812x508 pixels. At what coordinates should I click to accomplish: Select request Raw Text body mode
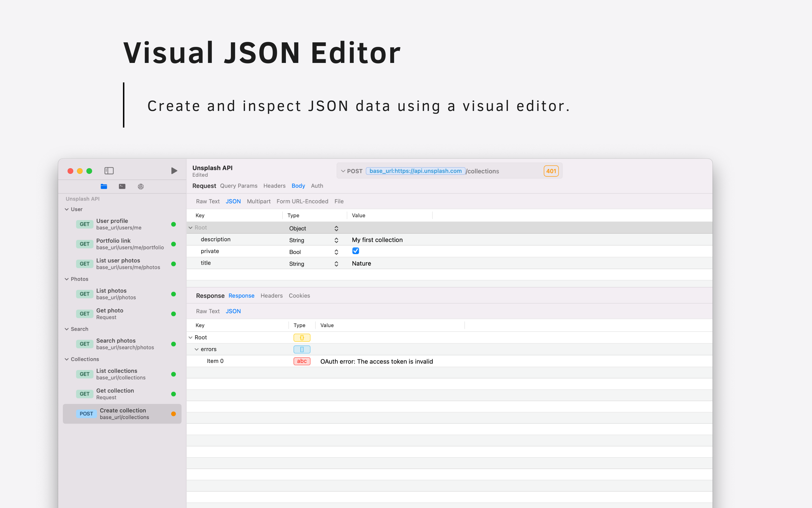coord(208,201)
